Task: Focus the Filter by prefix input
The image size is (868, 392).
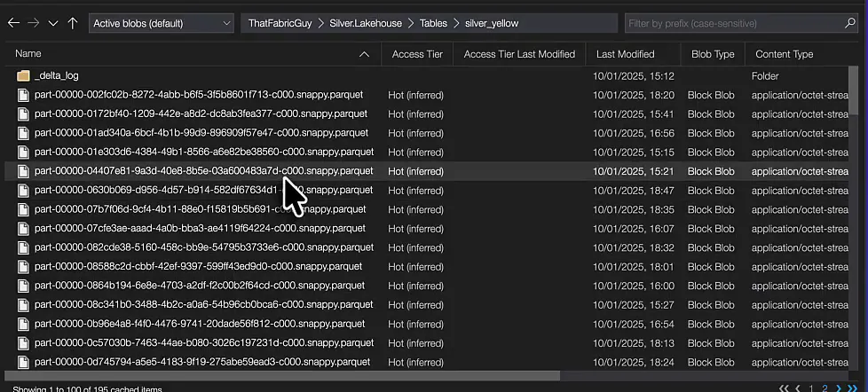Action: [x=735, y=23]
